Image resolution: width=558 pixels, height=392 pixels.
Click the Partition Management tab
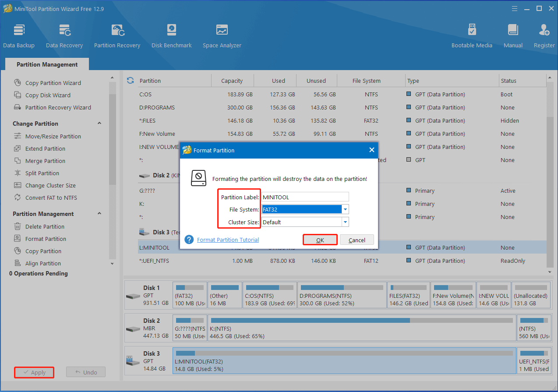(x=47, y=64)
